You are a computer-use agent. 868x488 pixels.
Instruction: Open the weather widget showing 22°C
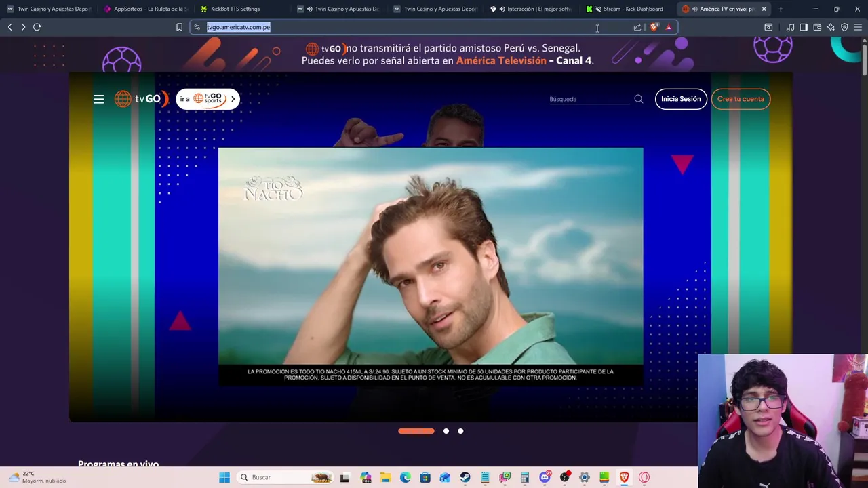pyautogui.click(x=38, y=477)
